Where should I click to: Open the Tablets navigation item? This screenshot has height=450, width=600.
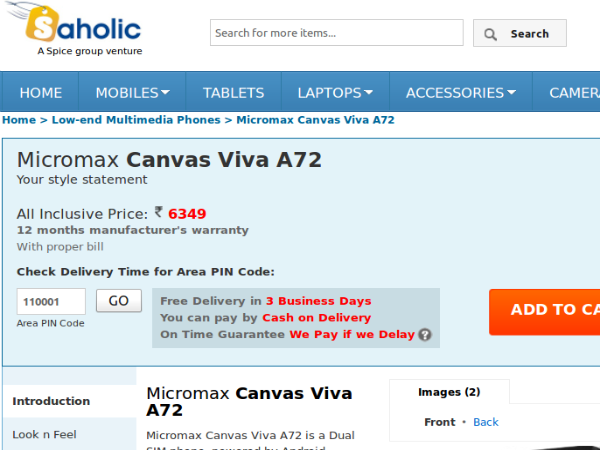233,93
